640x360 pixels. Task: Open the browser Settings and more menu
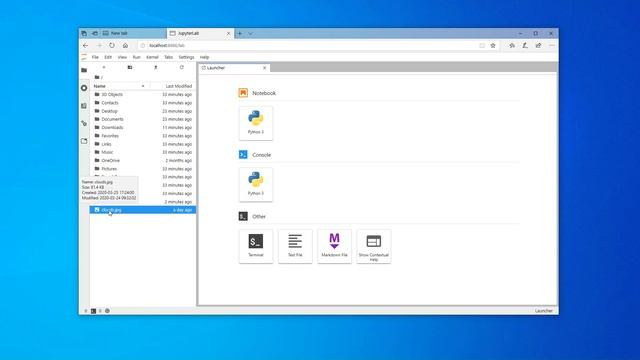(552, 46)
